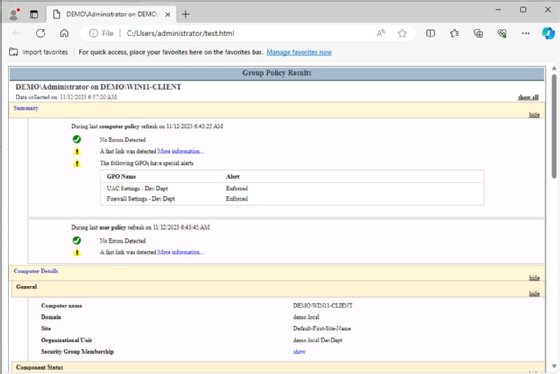560x374 pixels.
Task: Open More information link under computer policy
Action: tap(181, 151)
